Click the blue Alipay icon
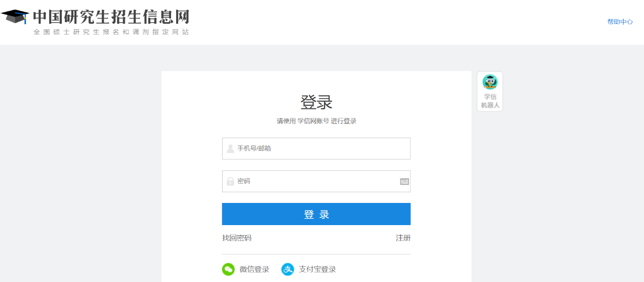This screenshot has width=644, height=282. click(x=287, y=269)
